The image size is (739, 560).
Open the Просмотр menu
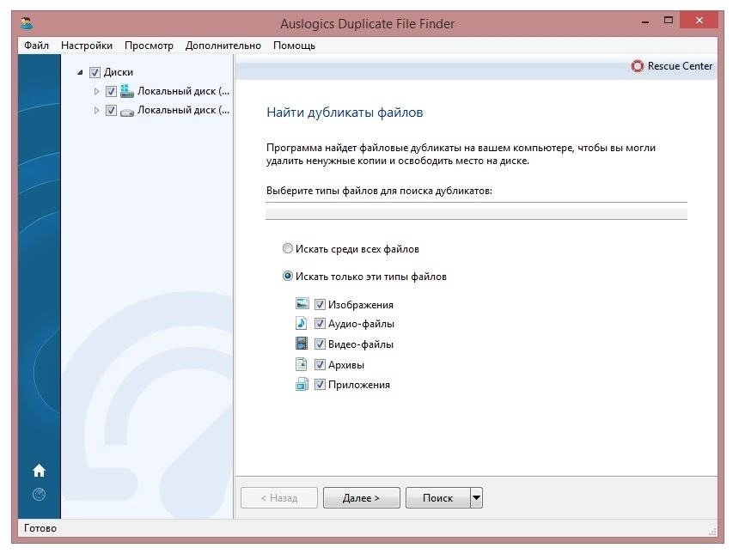[149, 46]
